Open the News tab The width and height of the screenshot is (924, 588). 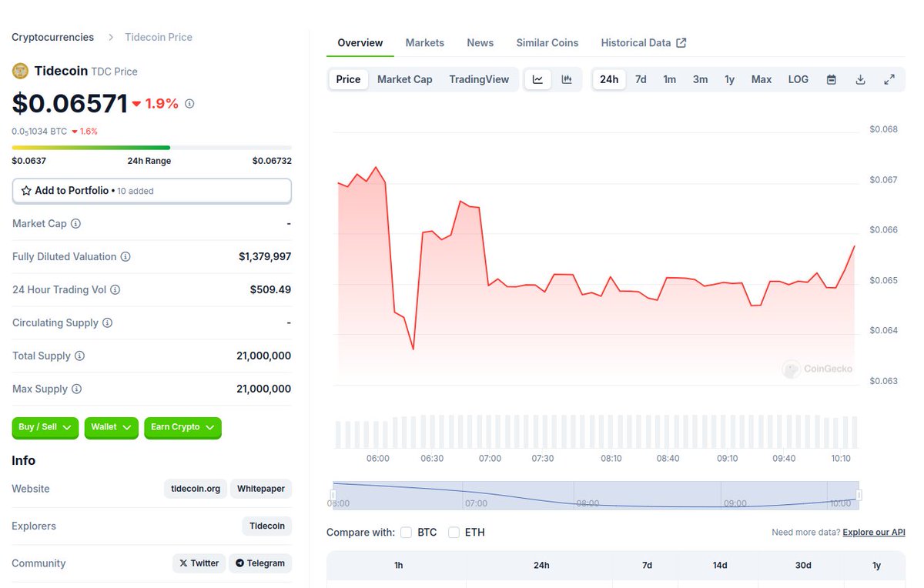[480, 43]
